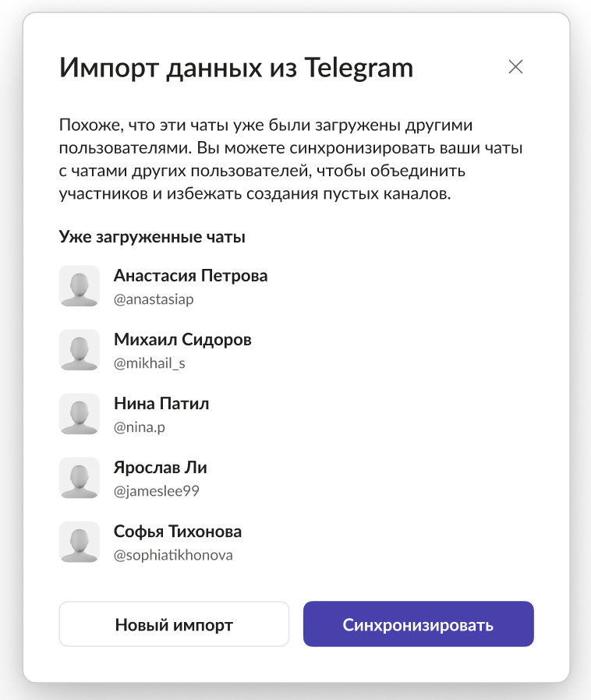Select Анастасия Петрова from the chat list
This screenshot has width=591, height=700.
(189, 275)
